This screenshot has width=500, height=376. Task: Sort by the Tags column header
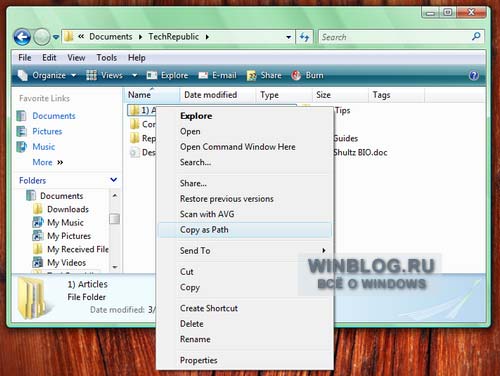(397, 95)
